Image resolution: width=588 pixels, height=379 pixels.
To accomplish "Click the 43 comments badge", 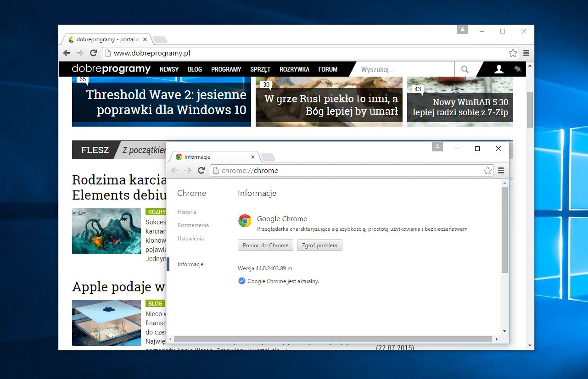I will pos(418,89).
